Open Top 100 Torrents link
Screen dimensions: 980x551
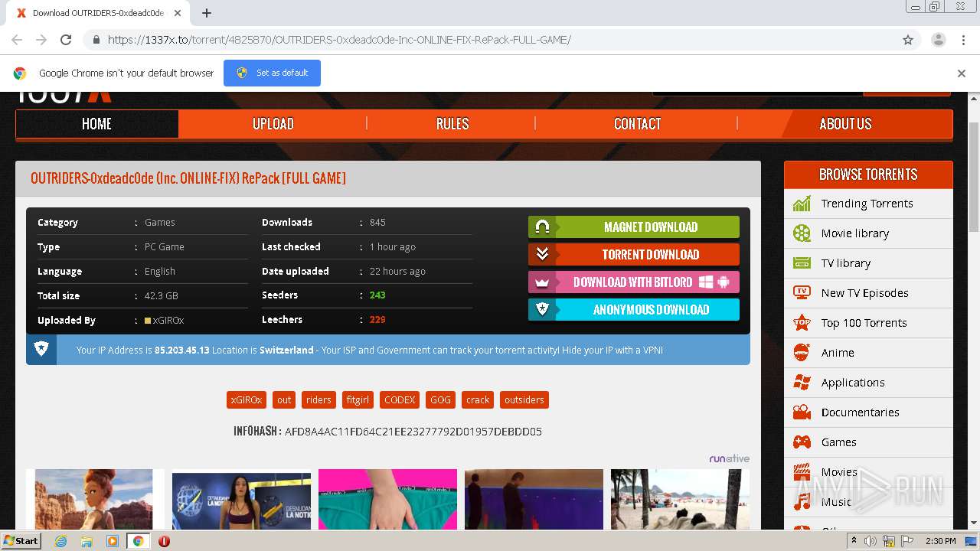(x=864, y=323)
